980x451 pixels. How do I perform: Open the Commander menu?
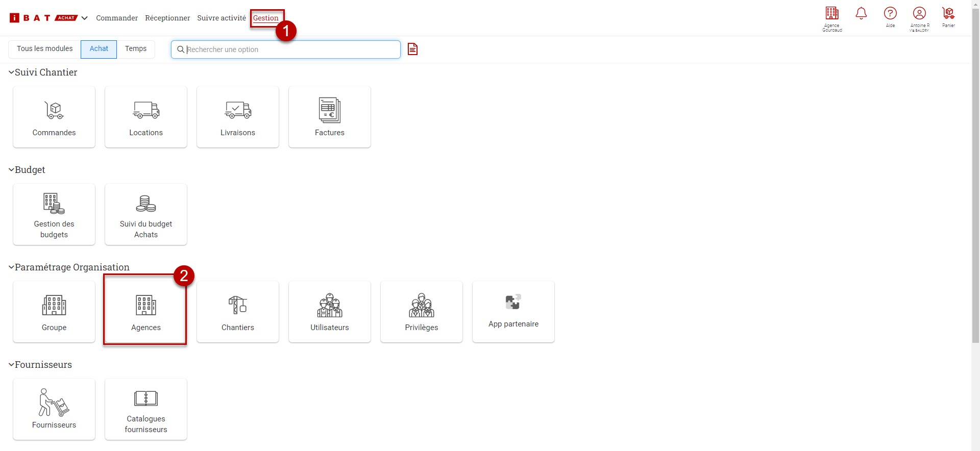point(117,18)
